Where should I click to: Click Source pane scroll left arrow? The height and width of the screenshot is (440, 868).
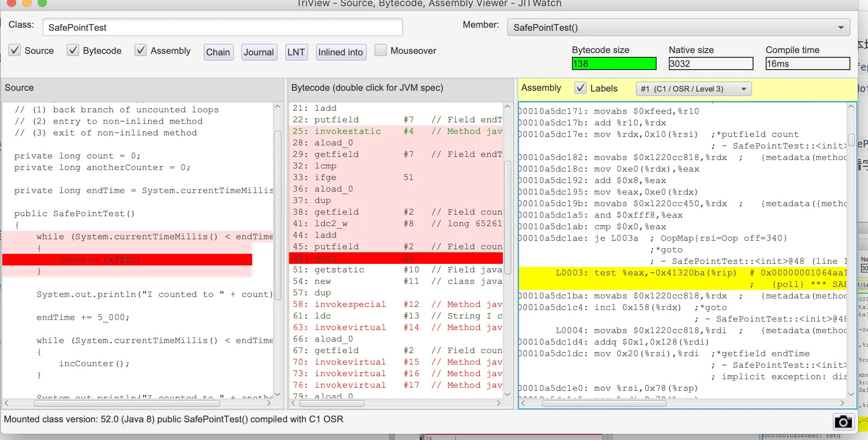point(7,403)
